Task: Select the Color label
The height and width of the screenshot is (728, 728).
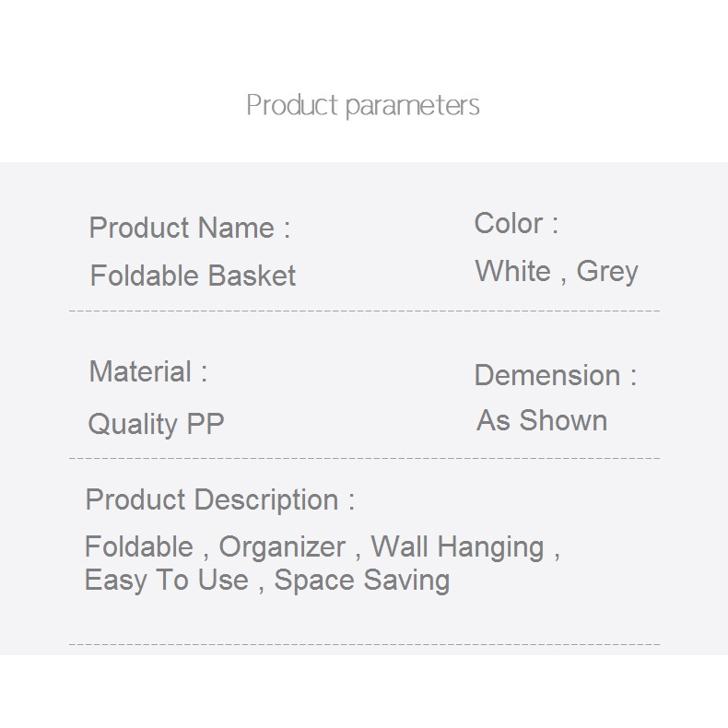Action: [x=516, y=223]
